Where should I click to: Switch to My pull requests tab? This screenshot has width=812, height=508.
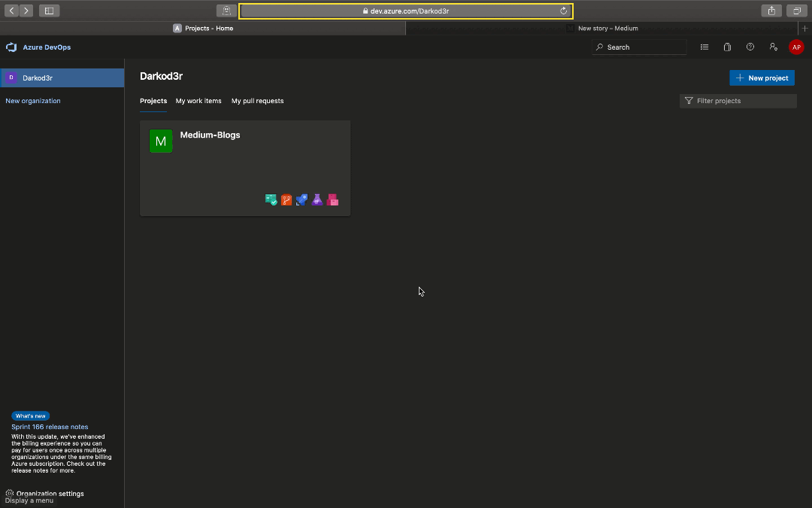click(x=257, y=101)
